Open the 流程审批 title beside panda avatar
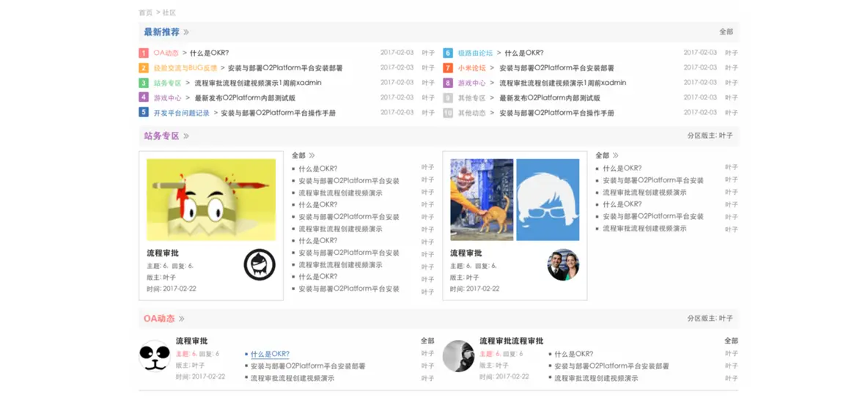Viewport: 868px width, 397px height. pyautogui.click(x=191, y=341)
